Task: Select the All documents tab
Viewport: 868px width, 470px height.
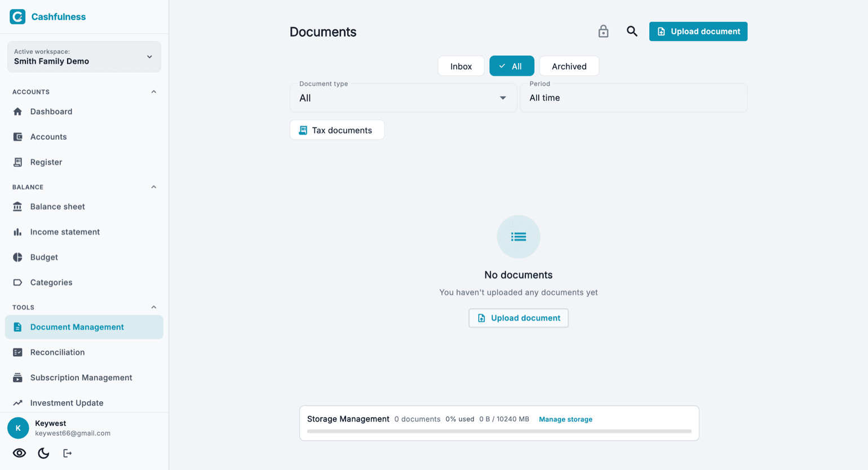Action: point(512,66)
